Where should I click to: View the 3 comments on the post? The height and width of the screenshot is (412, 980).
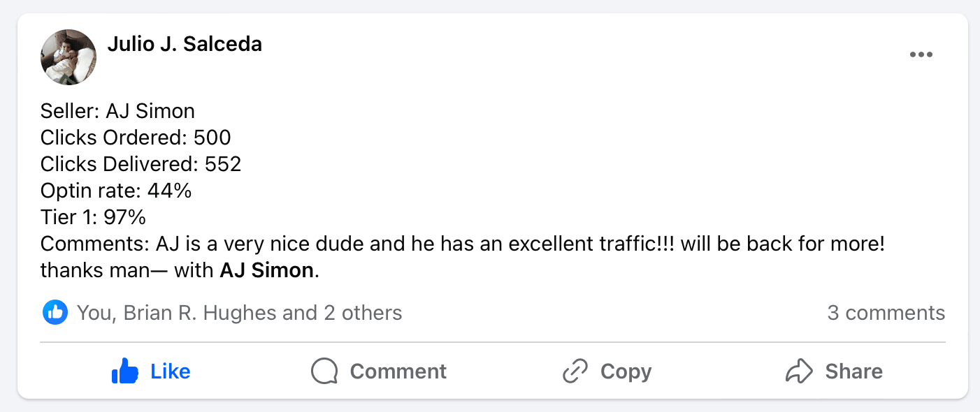pyautogui.click(x=886, y=313)
